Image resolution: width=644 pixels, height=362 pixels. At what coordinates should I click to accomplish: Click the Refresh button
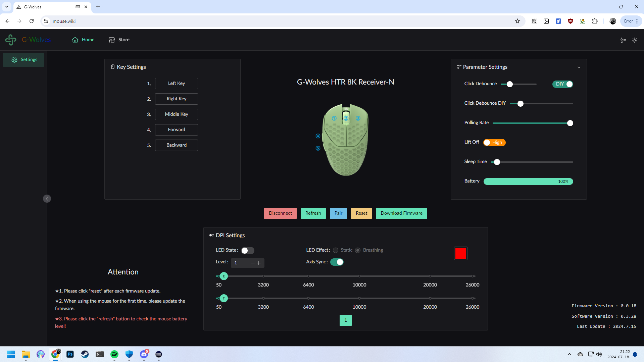tap(313, 213)
